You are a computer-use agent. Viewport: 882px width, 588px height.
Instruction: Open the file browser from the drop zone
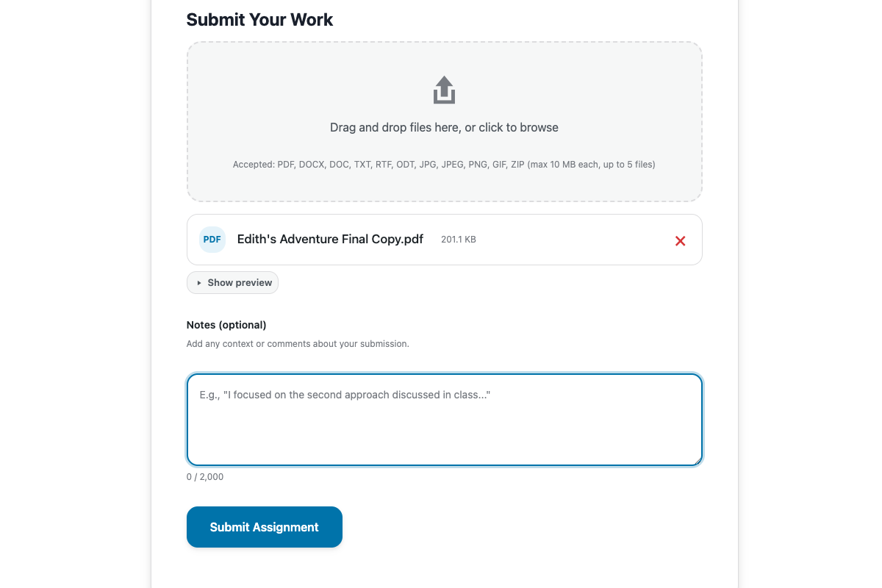[443, 127]
